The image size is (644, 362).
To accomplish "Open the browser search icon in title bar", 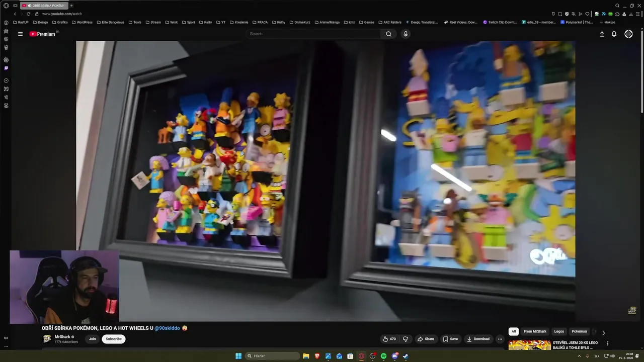I will 617,6.
